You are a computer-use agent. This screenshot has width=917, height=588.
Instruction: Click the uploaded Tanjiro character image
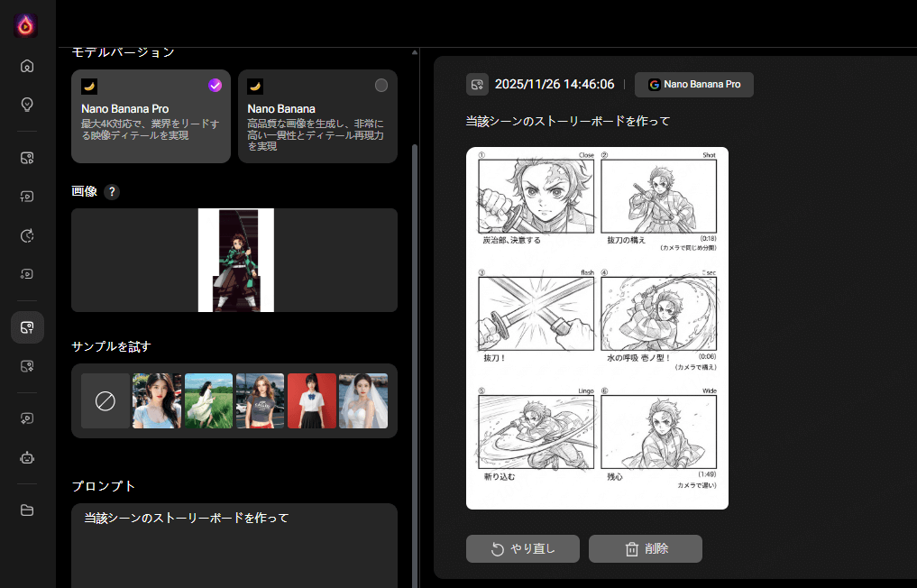tap(234, 260)
